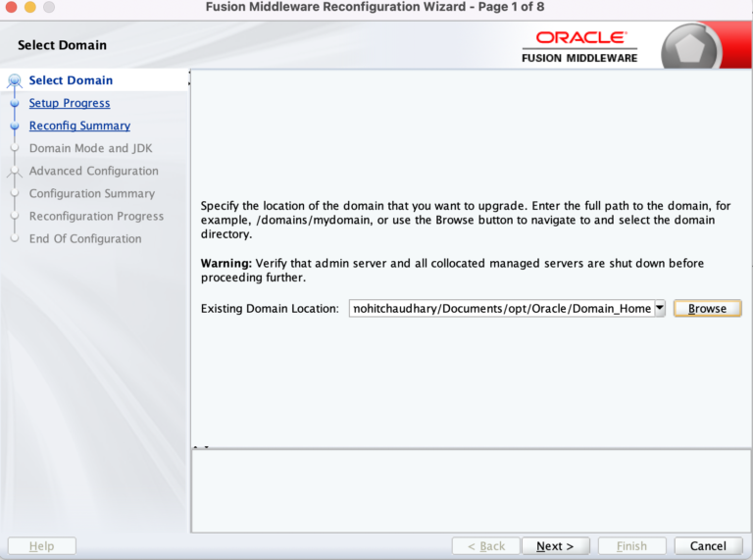Viewport: 753px width, 560px height.
Task: Click Browse to choose domain directory
Action: click(707, 308)
